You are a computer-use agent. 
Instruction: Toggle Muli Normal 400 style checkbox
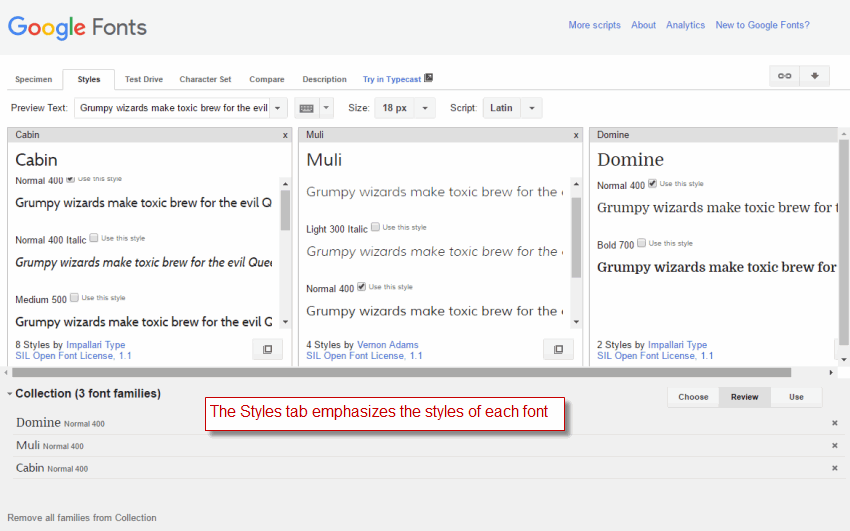(x=361, y=287)
